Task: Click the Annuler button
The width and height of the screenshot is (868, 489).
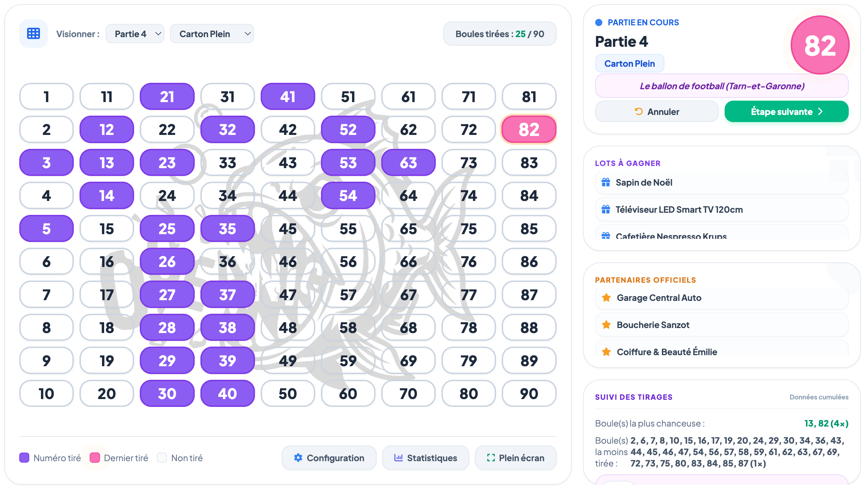Action: pyautogui.click(x=657, y=111)
